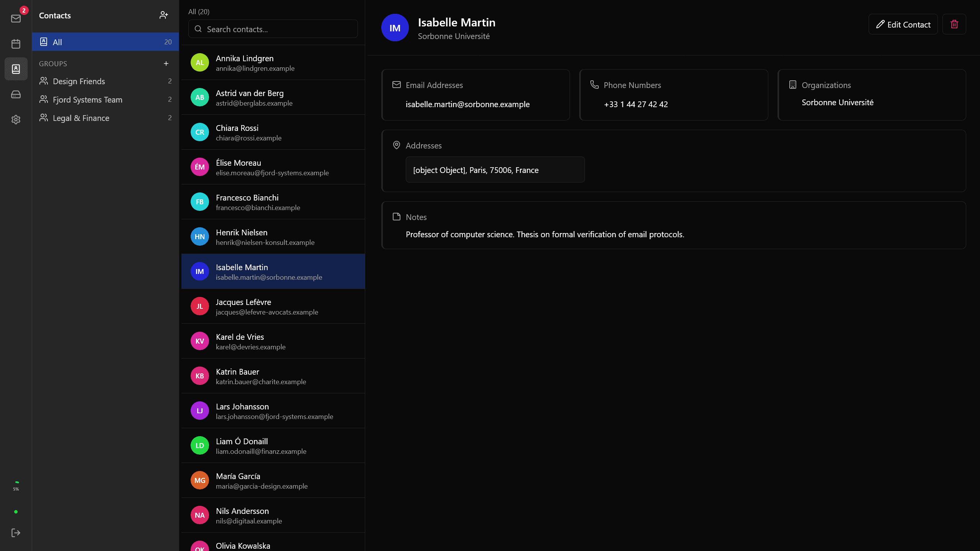Screen dimensions: 980x551
Task: Delete contact with red trash icon
Action: pyautogui.click(x=954, y=24)
